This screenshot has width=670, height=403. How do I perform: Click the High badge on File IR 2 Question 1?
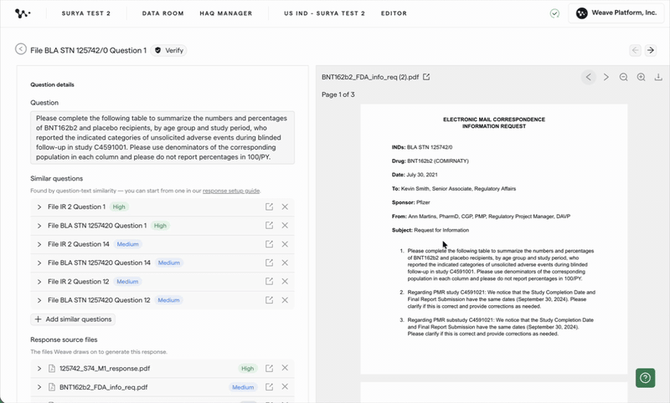click(x=119, y=207)
